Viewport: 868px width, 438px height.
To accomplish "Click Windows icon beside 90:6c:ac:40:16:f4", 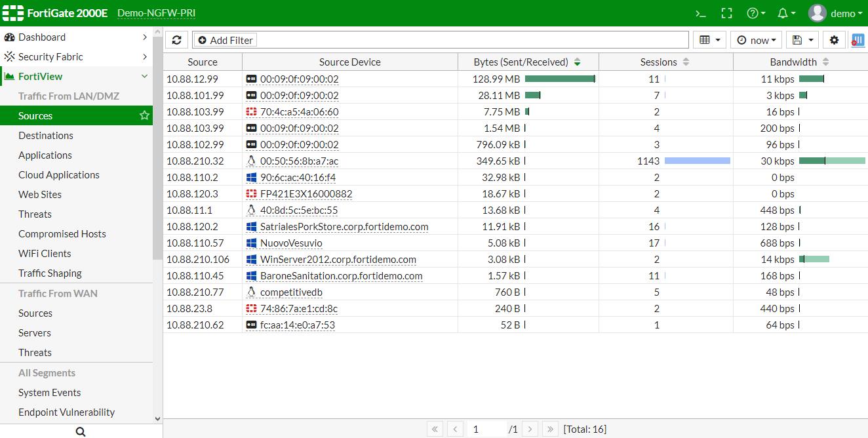I will click(251, 177).
